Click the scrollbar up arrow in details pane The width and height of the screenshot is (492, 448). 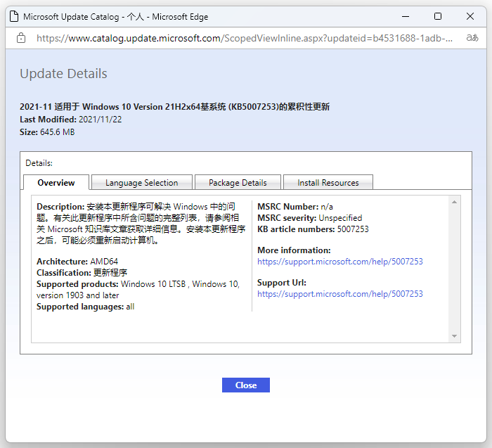(x=454, y=203)
